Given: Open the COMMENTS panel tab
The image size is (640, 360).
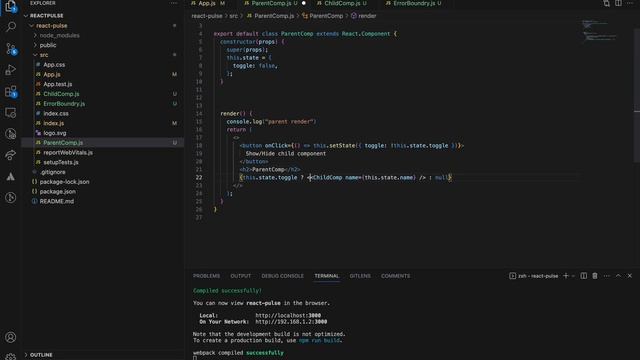Looking at the screenshot, I should 396,276.
